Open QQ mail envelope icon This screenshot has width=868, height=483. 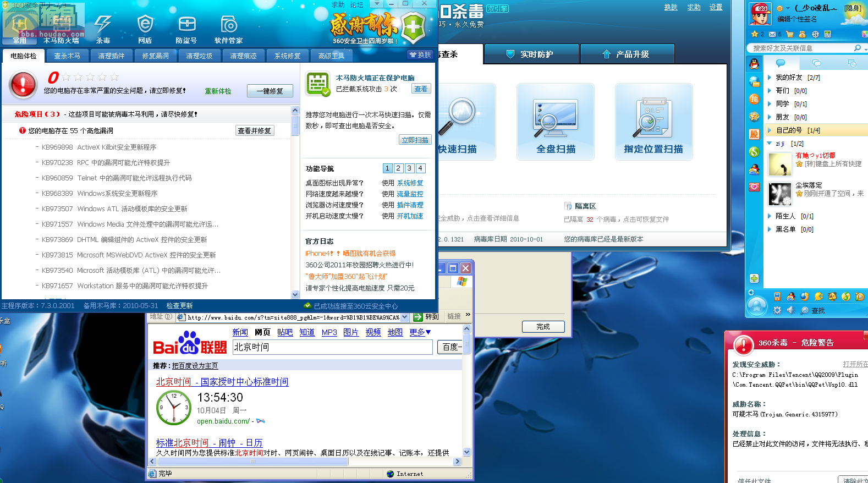(772, 34)
